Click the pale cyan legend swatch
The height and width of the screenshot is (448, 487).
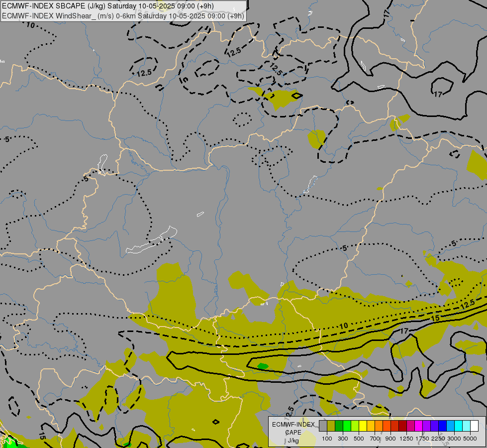tap(467, 426)
